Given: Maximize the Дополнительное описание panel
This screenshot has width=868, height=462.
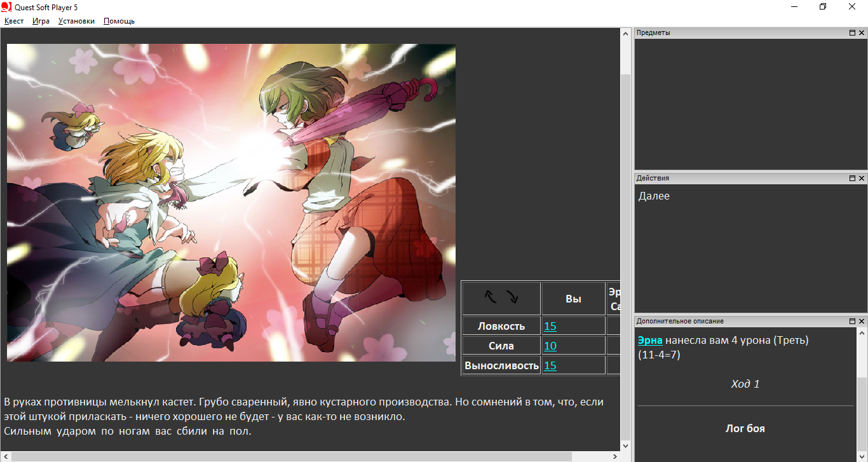Looking at the screenshot, I should [852, 322].
